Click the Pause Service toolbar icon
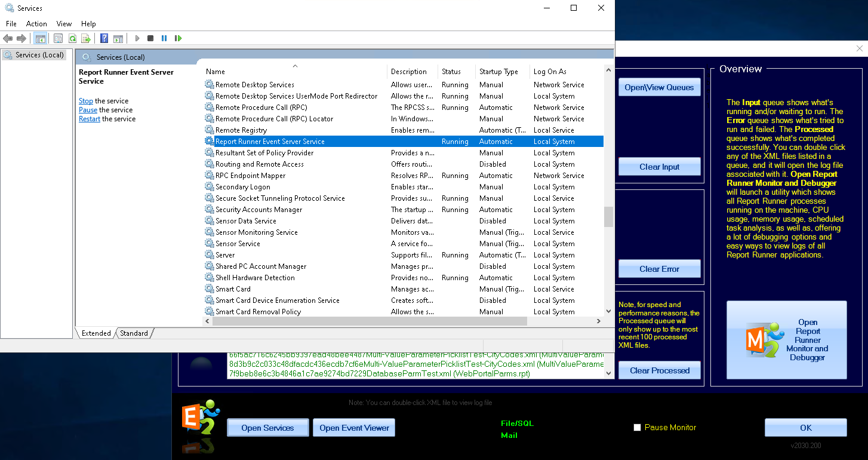Viewport: 868px width, 460px height. 164,38
